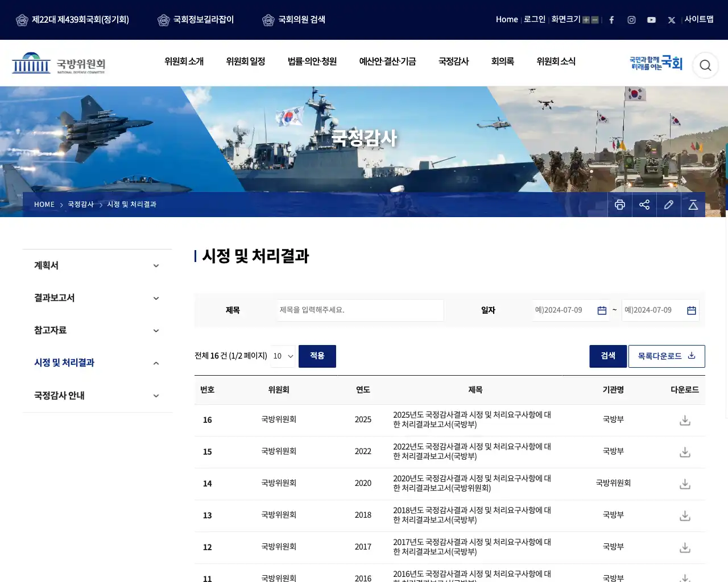Viewport: 728px width, 582px height.
Task: Click the scroll-to-top icon
Action: [x=693, y=205]
